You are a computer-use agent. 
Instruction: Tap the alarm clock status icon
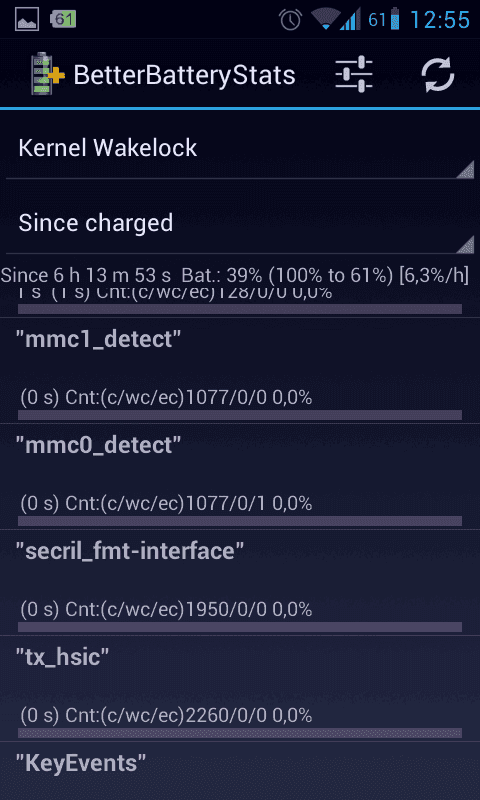pyautogui.click(x=290, y=19)
